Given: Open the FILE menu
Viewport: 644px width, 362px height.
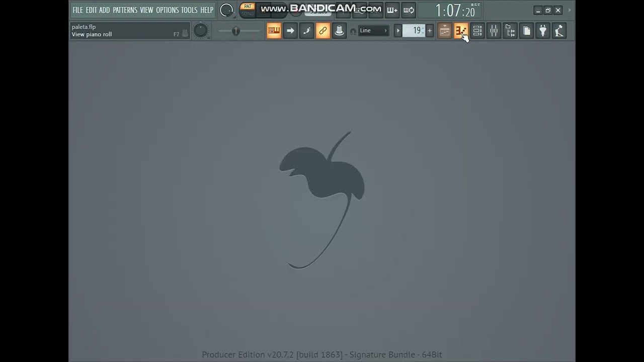Looking at the screenshot, I should tap(77, 10).
